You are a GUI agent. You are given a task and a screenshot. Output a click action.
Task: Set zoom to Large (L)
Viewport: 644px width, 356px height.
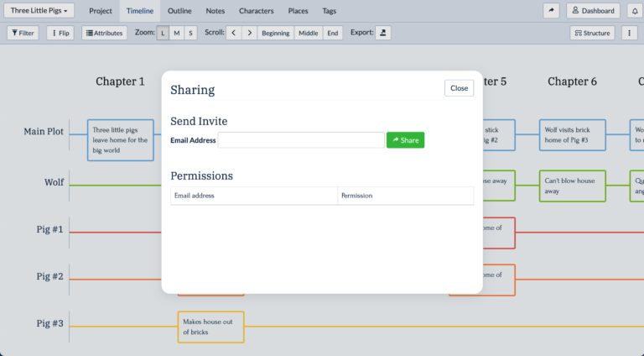click(x=163, y=33)
